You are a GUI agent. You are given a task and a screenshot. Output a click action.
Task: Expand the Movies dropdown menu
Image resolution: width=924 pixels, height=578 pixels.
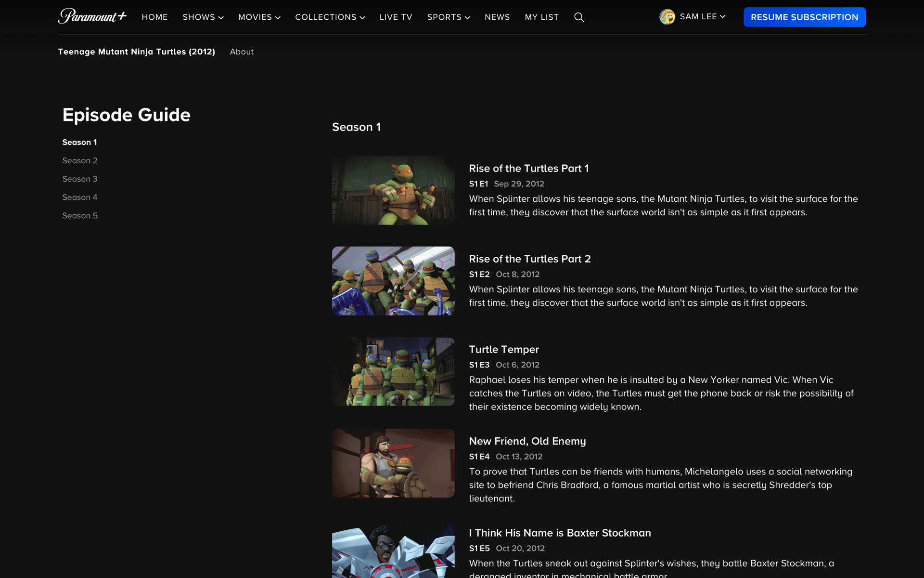point(259,17)
